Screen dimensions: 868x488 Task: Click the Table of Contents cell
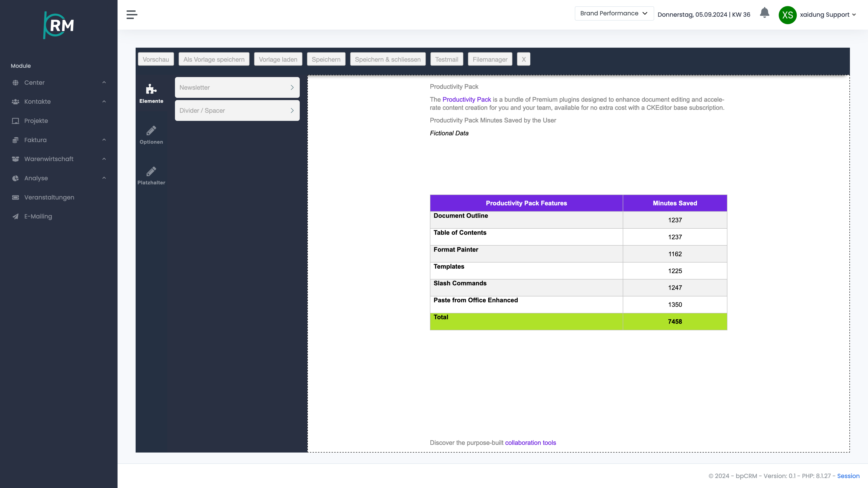(526, 237)
